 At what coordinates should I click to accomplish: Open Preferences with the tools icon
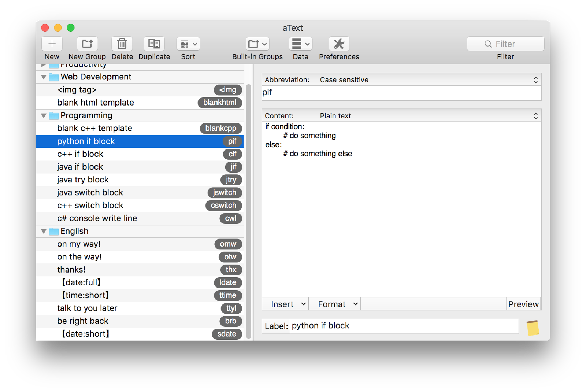pos(339,44)
